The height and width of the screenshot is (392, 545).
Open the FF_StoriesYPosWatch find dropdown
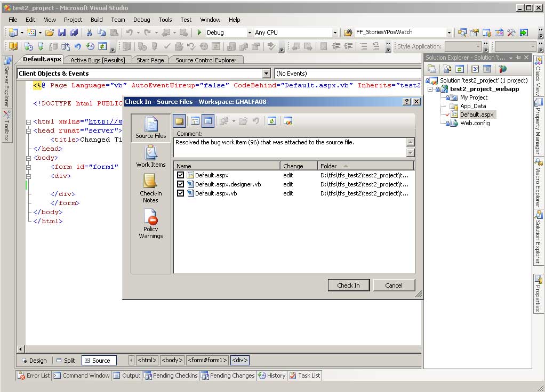pyautogui.click(x=449, y=32)
